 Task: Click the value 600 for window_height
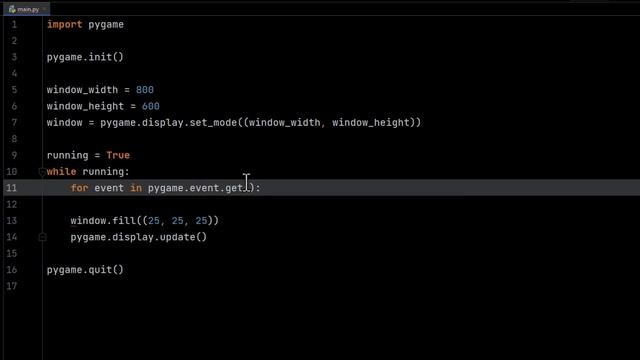151,106
